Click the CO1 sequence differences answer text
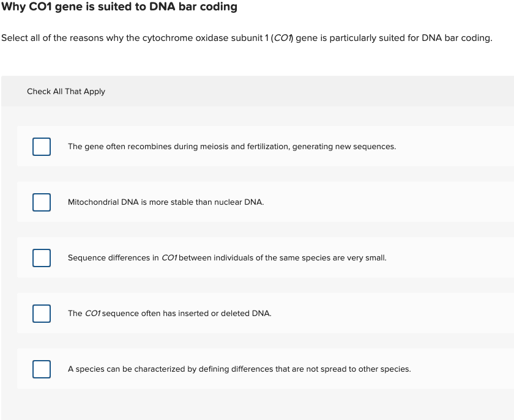The height and width of the screenshot is (420, 514). 226,257
